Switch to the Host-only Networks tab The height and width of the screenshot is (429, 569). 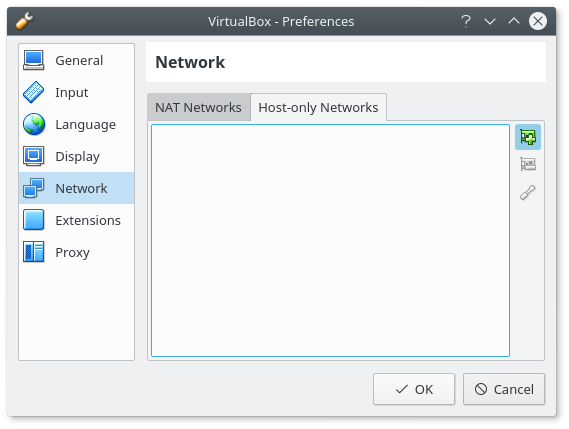(x=318, y=107)
